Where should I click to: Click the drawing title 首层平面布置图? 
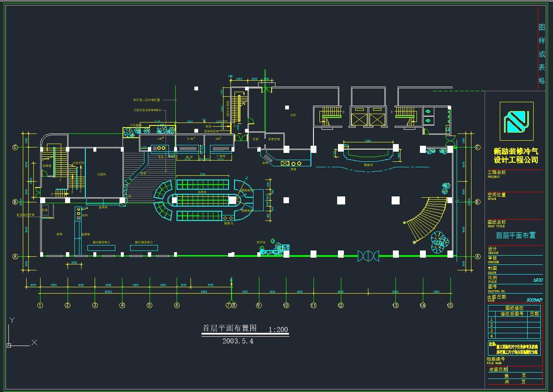click(230, 328)
